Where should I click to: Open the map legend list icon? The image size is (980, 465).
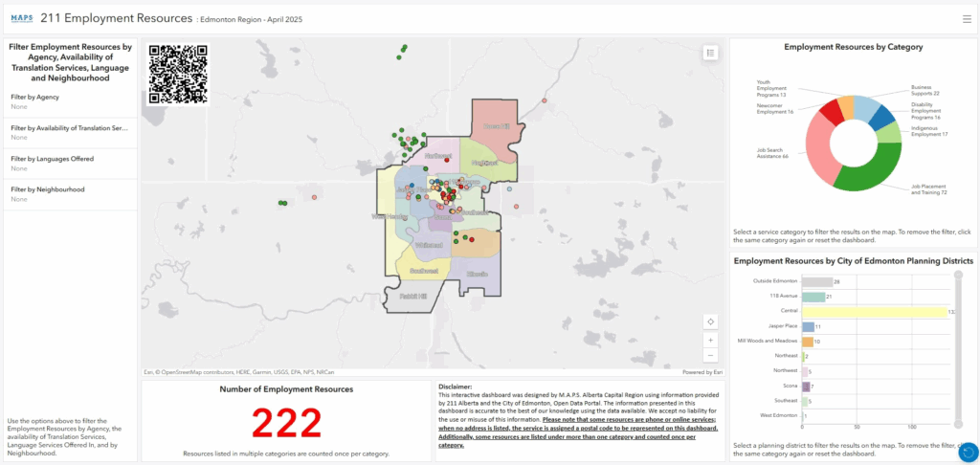click(x=711, y=54)
